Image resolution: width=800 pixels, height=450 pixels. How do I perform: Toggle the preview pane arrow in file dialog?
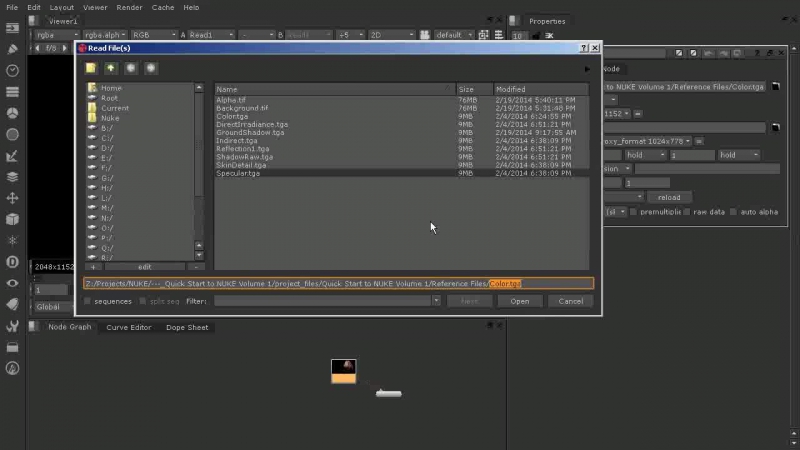point(587,69)
